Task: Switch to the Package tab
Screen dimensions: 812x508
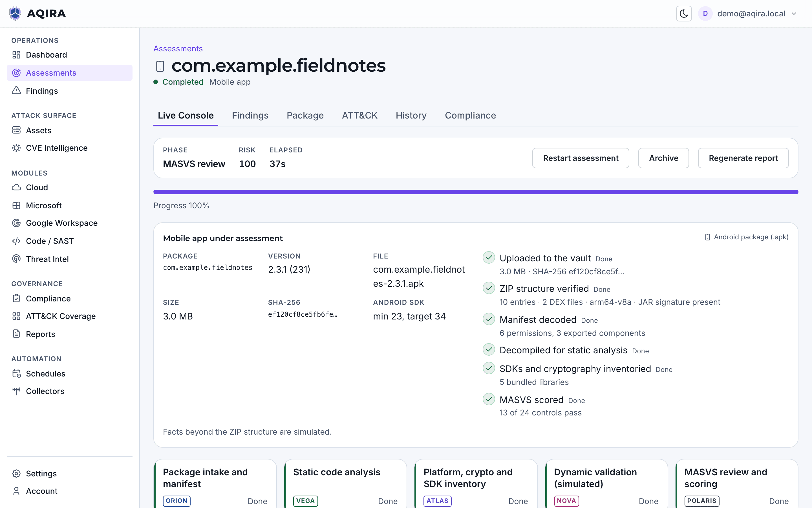Action: tap(305, 116)
